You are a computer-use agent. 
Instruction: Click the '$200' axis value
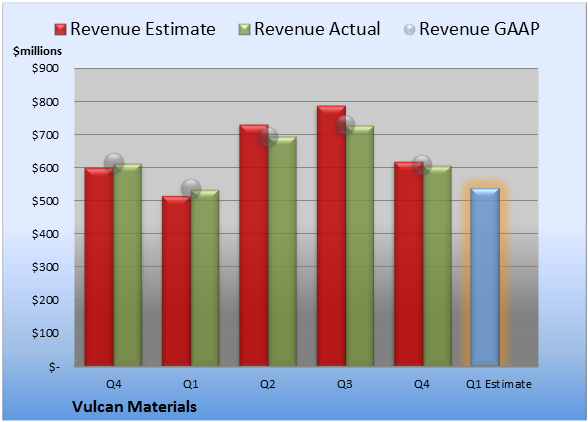[x=45, y=300]
